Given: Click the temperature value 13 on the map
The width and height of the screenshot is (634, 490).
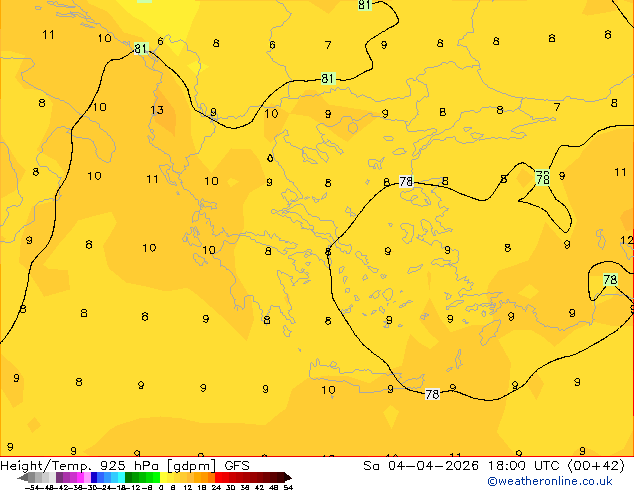Looking at the screenshot, I should 157,110.
